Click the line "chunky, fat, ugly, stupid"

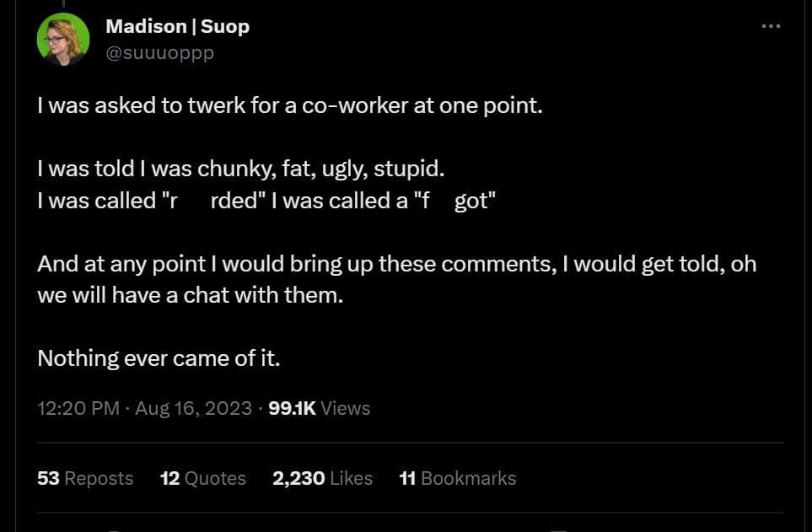click(x=240, y=168)
